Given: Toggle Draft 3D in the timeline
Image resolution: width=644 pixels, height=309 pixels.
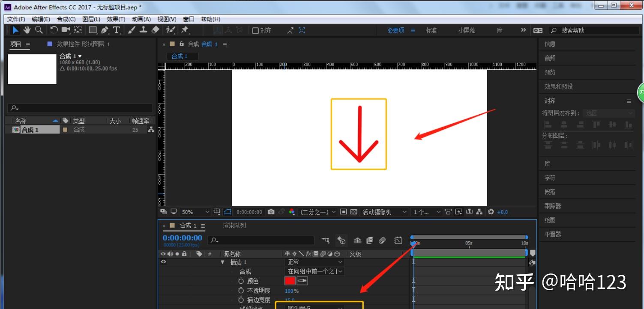Looking at the screenshot, I should click(341, 241).
